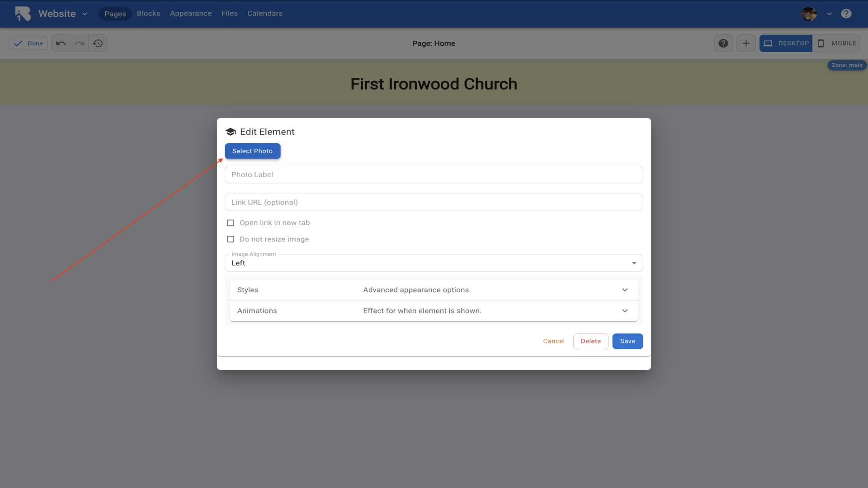Open the Website module dropdown
868x488 pixels.
(x=62, y=14)
